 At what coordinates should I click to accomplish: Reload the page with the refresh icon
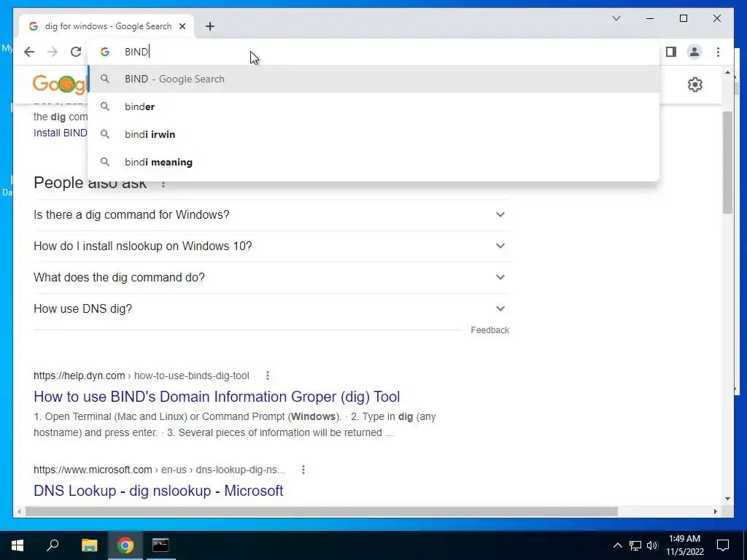pos(76,52)
